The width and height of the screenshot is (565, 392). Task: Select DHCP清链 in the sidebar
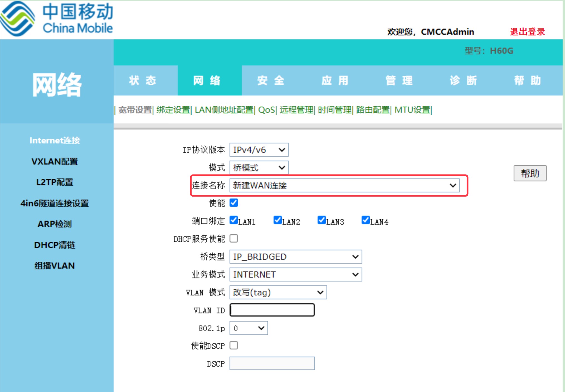pyautogui.click(x=55, y=245)
